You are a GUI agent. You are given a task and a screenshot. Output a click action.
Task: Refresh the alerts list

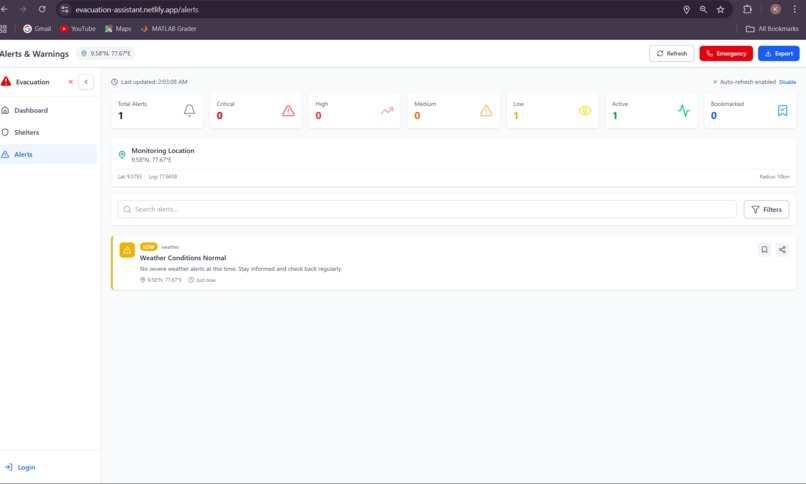(671, 53)
